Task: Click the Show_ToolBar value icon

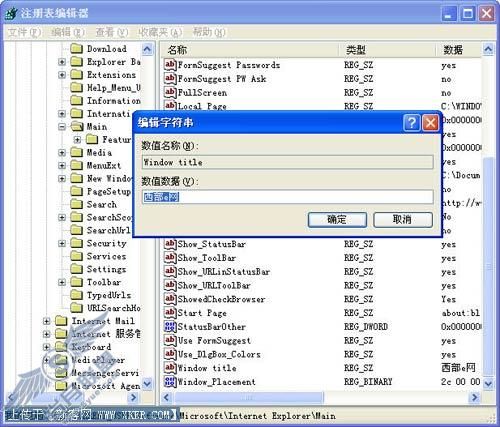Action: click(170, 257)
